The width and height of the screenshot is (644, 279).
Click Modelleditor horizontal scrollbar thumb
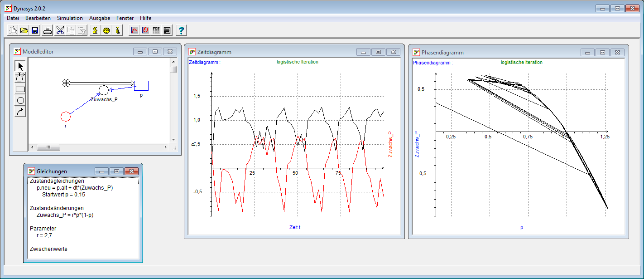(x=48, y=147)
